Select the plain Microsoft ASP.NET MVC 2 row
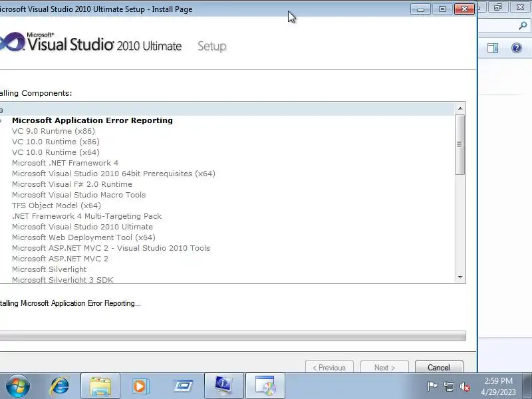Viewport: 532px width, 399px height. point(60,259)
